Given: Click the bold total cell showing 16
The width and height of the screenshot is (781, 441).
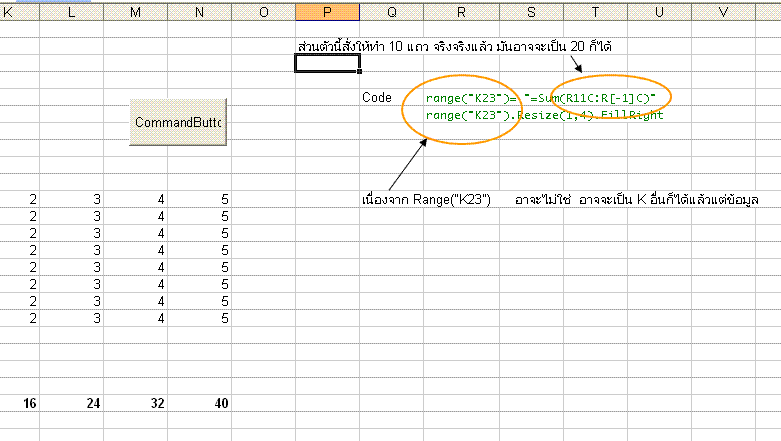Looking at the screenshot, I should (x=20, y=403).
